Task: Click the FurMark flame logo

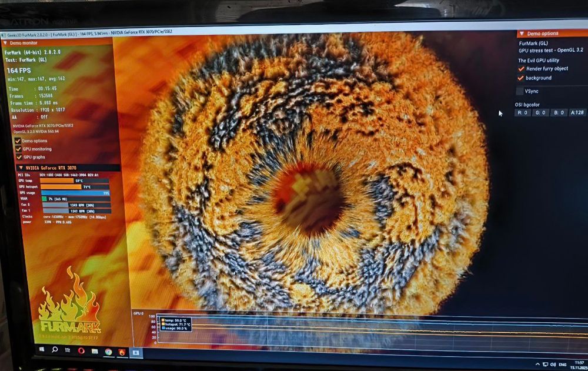Action: (69, 301)
